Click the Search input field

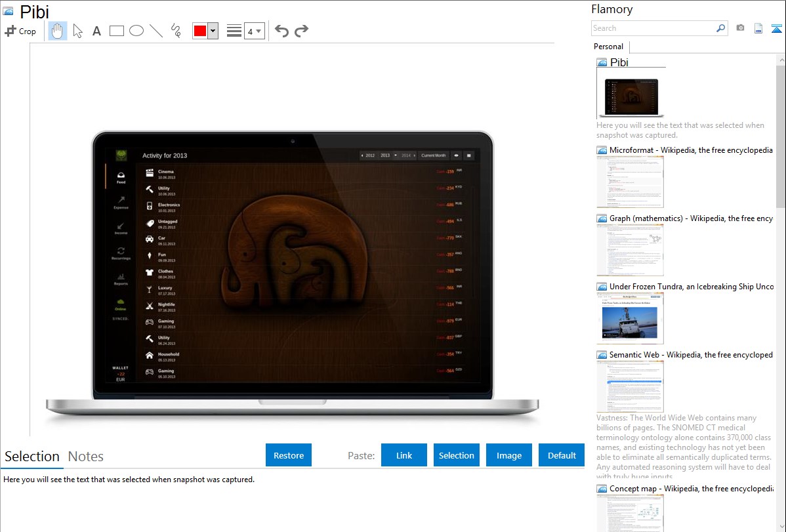click(653, 28)
